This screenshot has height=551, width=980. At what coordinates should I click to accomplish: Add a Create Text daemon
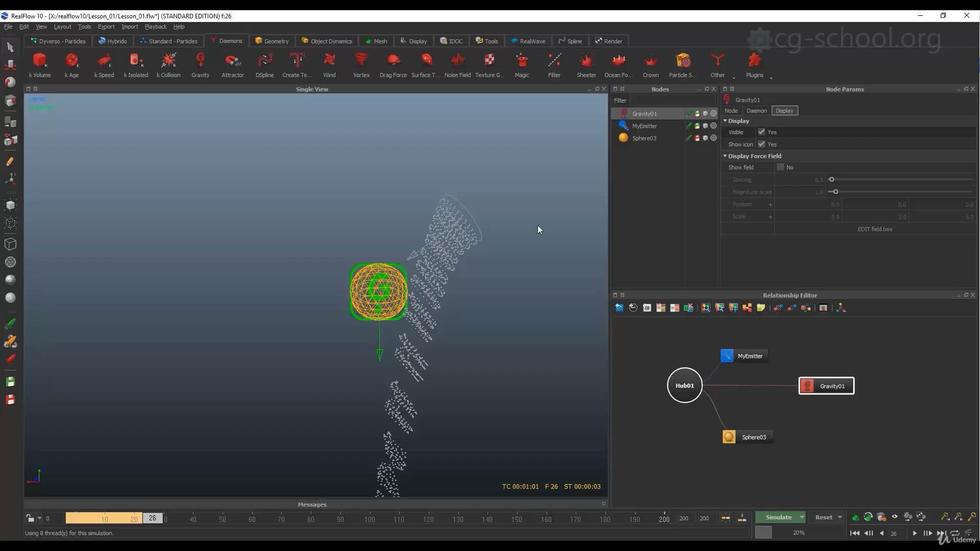297,65
